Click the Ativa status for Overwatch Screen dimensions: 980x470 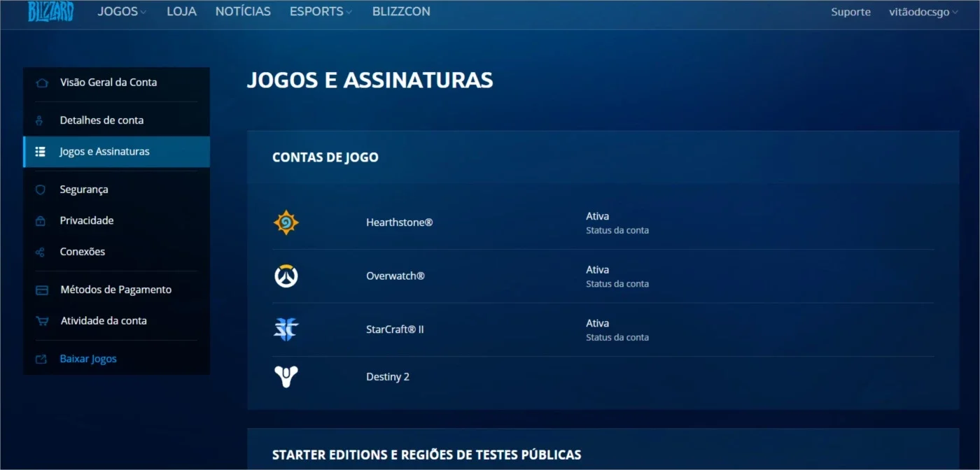coord(597,270)
